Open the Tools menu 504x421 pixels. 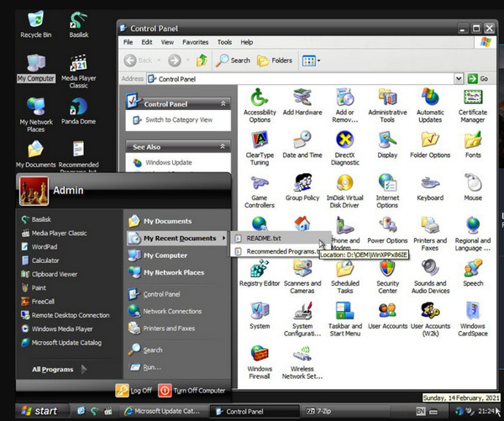(224, 42)
